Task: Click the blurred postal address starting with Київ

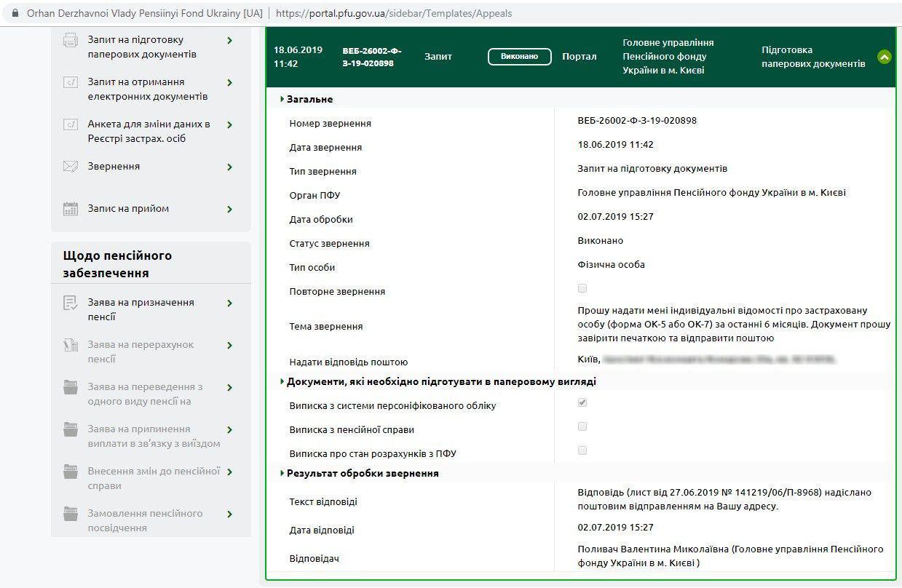Action: pos(706,359)
